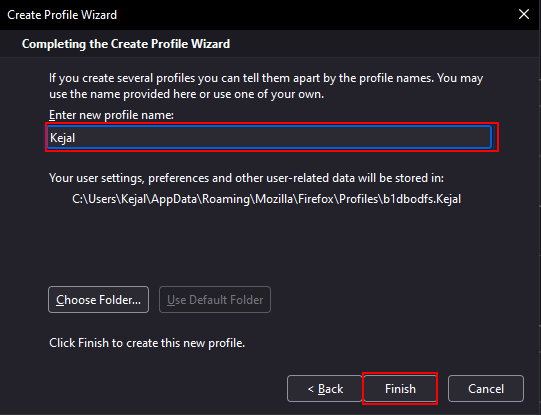
Task: Place the cursor after Kejal in the name box
Action: pyautogui.click(x=76, y=138)
